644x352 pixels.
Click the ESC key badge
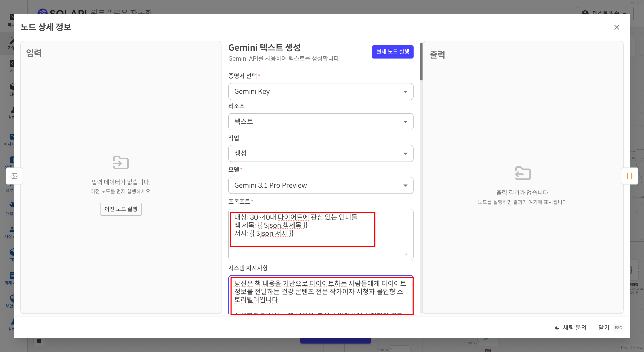(x=618, y=328)
